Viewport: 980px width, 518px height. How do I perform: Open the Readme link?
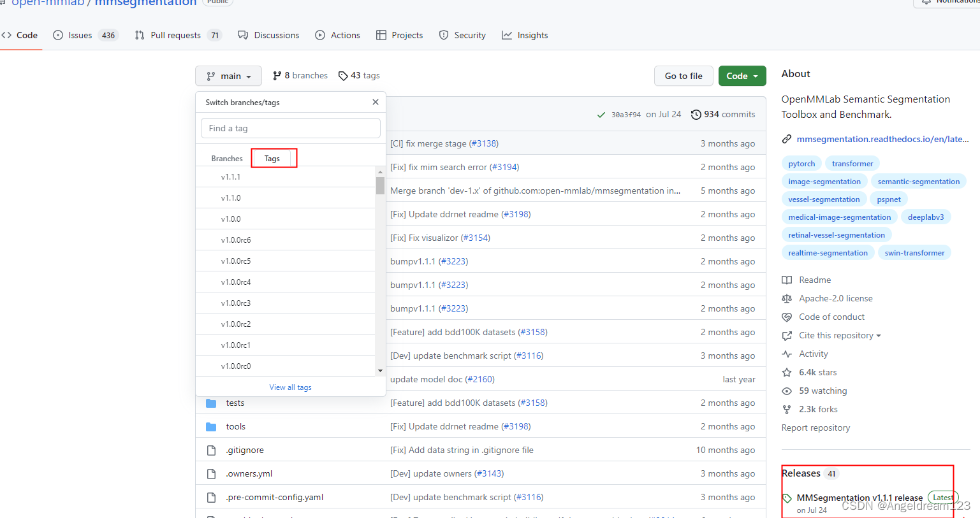tap(807, 280)
